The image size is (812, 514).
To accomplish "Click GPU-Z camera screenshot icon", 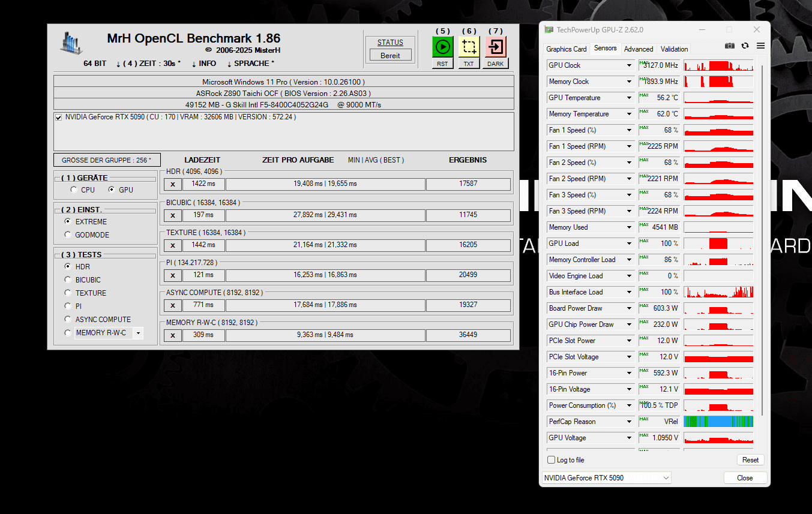I will tap(729, 46).
